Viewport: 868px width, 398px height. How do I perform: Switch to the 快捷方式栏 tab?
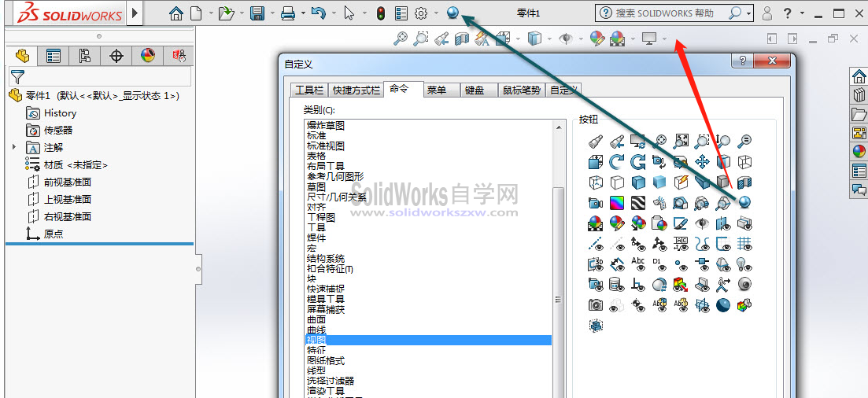(x=356, y=90)
